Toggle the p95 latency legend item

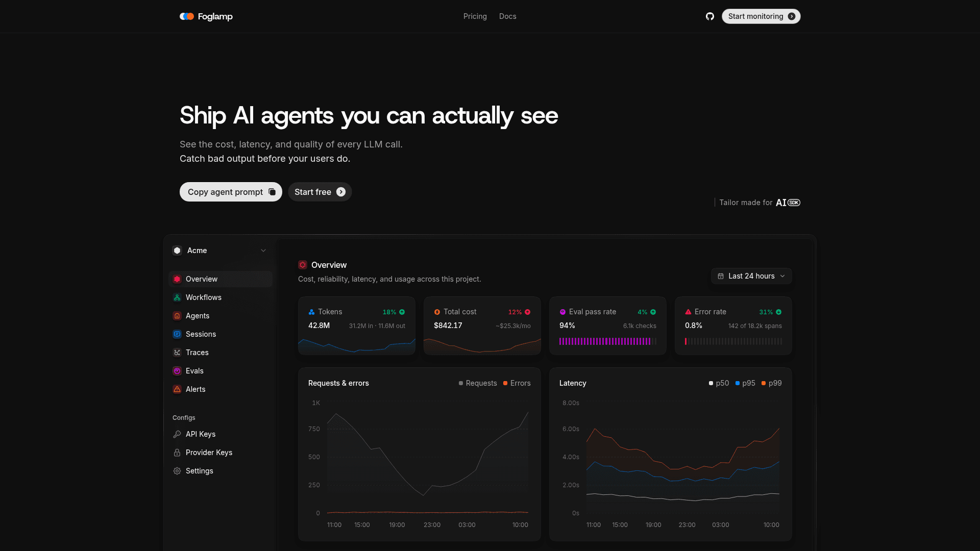coord(745,383)
